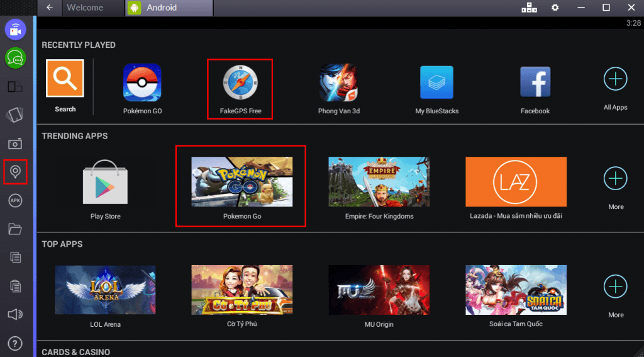Open LOL Arena game banner
This screenshot has width=644, height=357.
105,290
